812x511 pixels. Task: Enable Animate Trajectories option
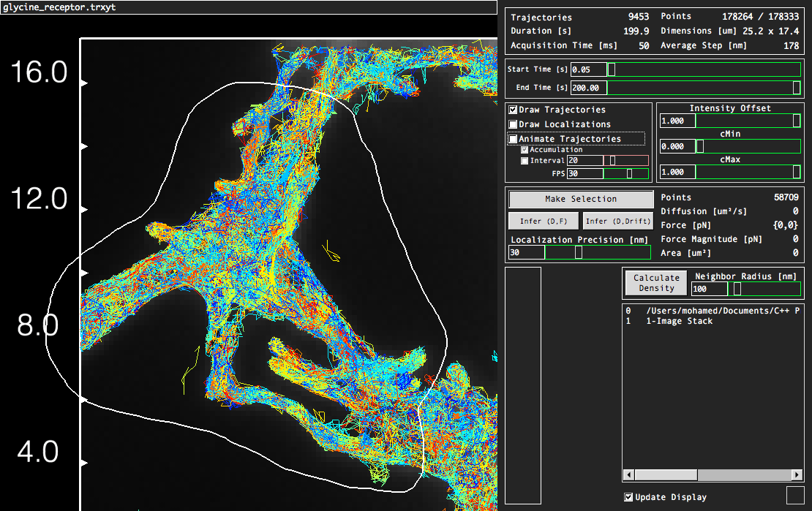click(514, 139)
